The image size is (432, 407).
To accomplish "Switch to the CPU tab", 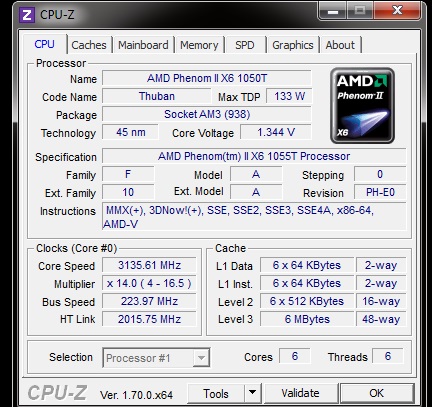I will [x=44, y=44].
